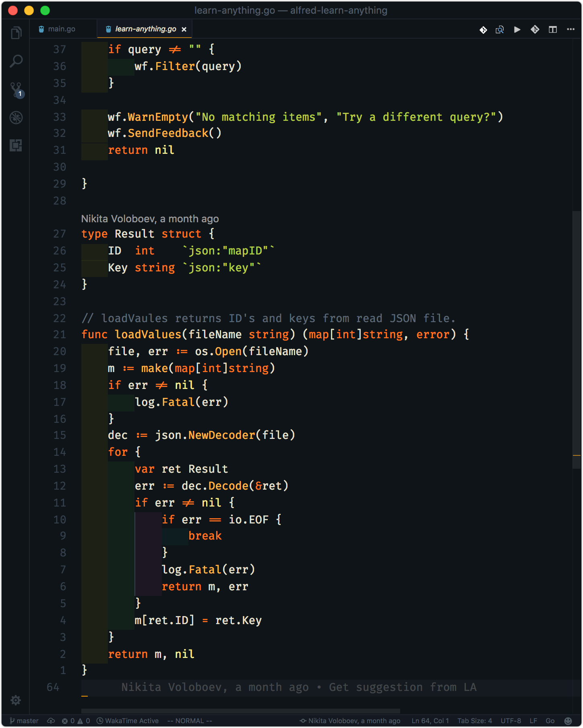Change the LF line ending
The image size is (583, 728).
pos(533,721)
